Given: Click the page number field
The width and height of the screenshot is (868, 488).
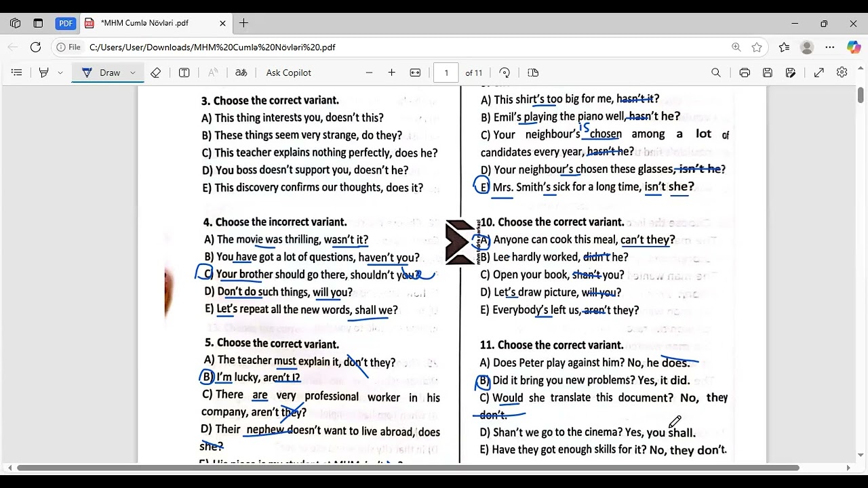Looking at the screenshot, I should (x=446, y=73).
